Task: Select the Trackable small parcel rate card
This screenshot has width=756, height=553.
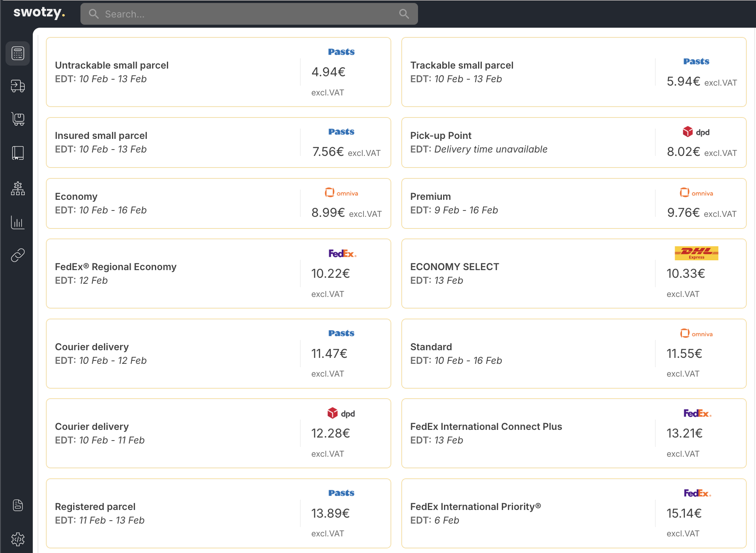Action: pyautogui.click(x=574, y=72)
